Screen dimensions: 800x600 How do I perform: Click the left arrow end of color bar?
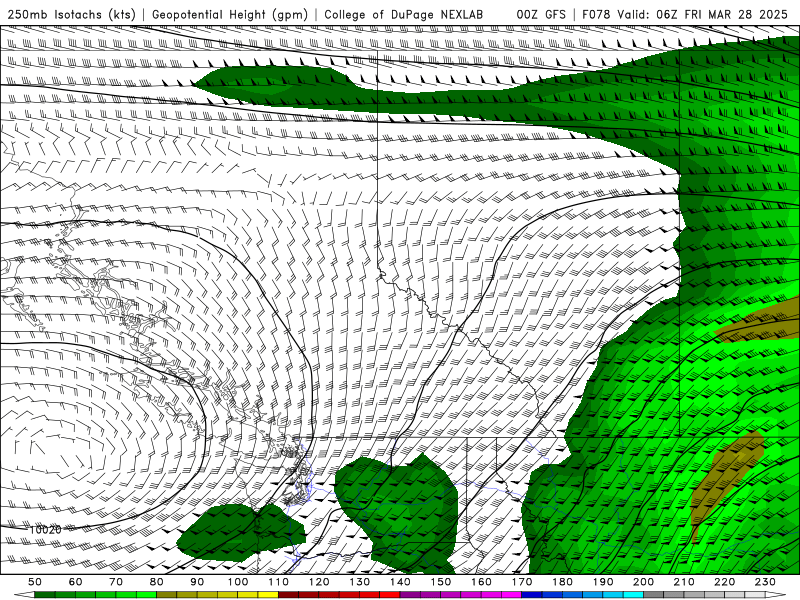(x=24, y=595)
